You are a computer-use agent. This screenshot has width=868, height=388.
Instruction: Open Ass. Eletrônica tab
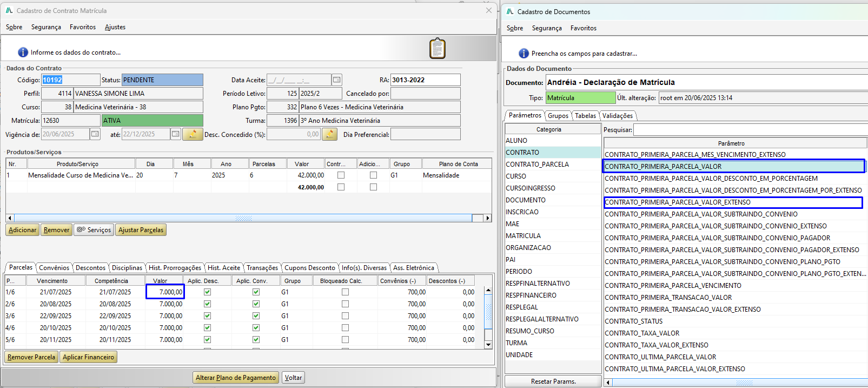(414, 268)
